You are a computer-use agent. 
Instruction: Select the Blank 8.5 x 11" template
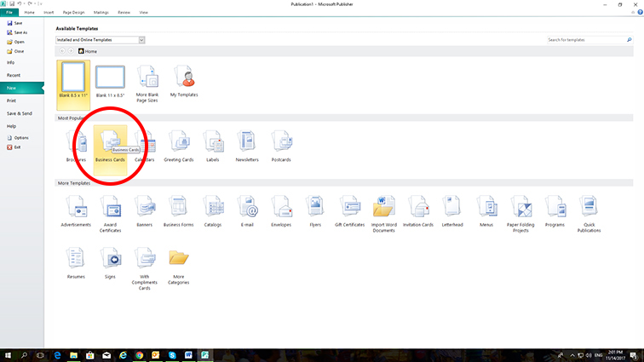pos(73,85)
